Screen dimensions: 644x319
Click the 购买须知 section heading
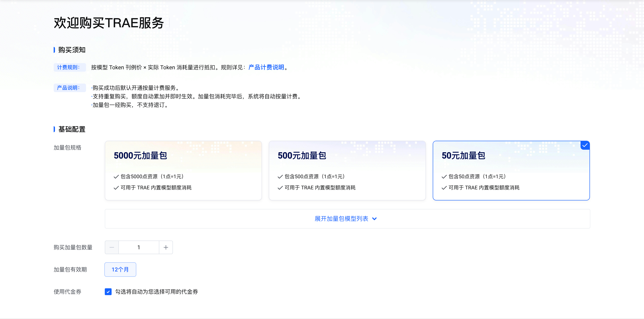[x=72, y=50]
